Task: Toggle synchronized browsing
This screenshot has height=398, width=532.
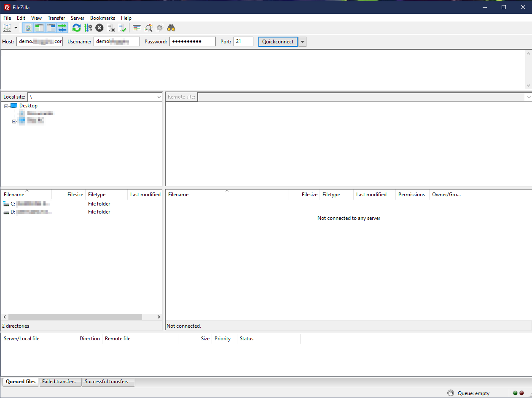Action: [x=160, y=28]
